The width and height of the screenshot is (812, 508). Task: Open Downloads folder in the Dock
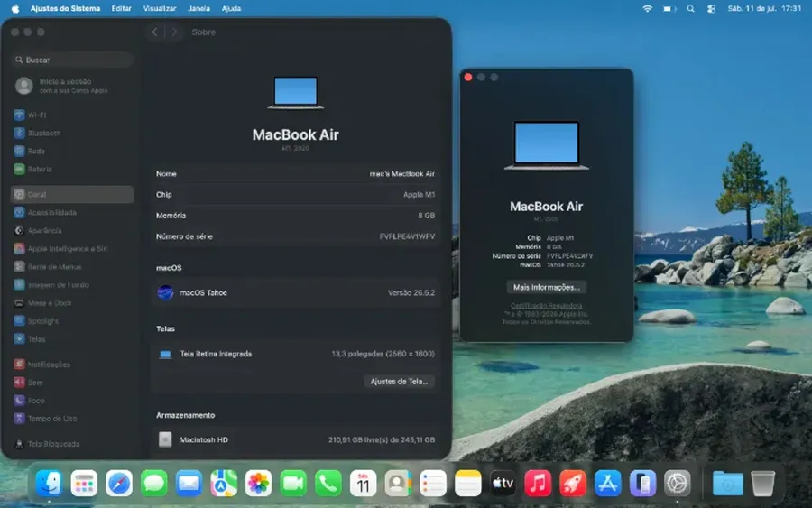click(x=727, y=484)
